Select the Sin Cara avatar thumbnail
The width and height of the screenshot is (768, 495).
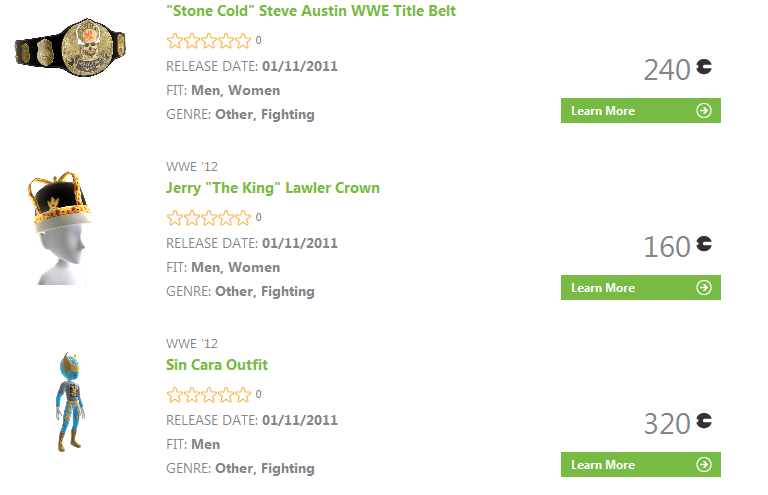click(68, 402)
